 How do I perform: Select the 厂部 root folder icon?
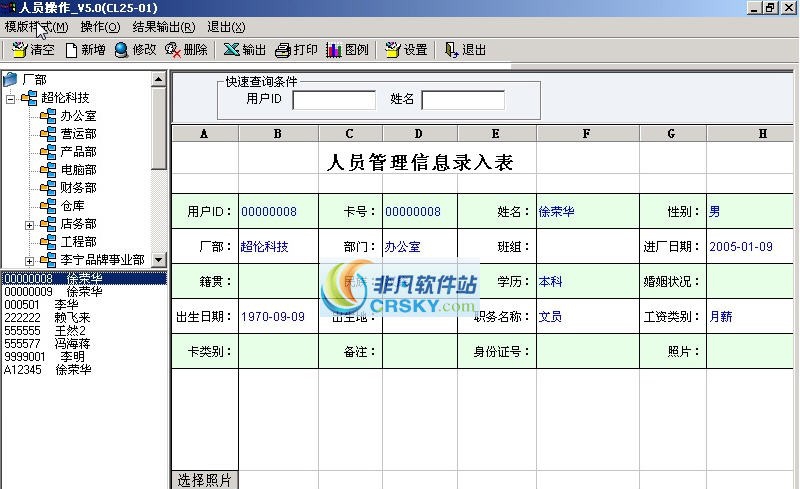[x=10, y=80]
